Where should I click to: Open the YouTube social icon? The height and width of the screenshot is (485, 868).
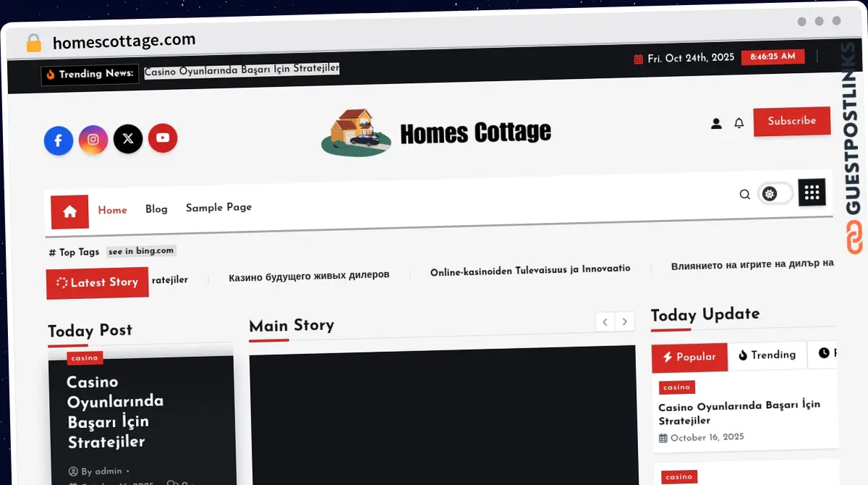[x=163, y=138]
